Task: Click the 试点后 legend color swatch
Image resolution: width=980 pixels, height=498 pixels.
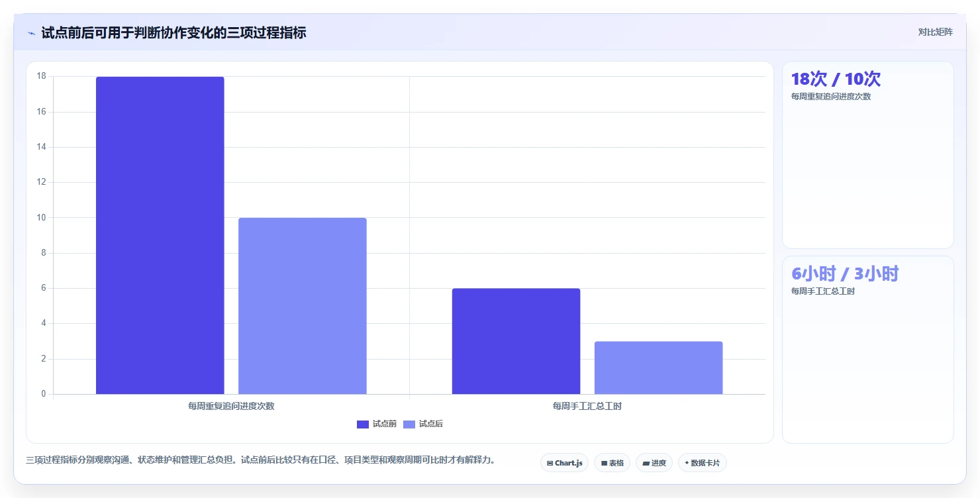Action: click(x=409, y=424)
